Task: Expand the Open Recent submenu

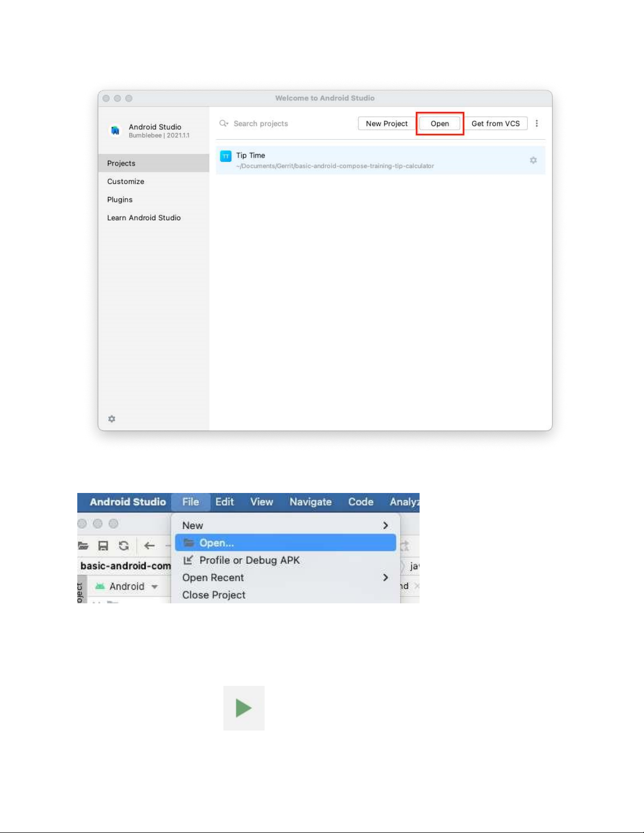Action: tap(385, 578)
